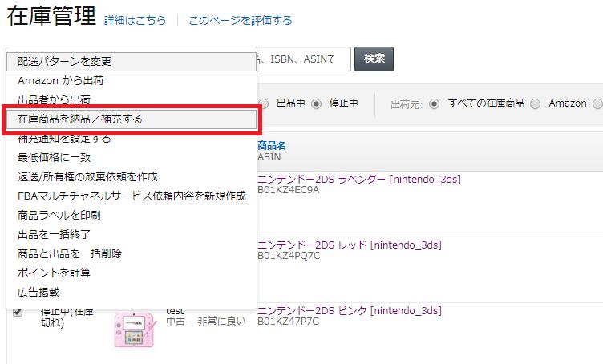Click the 検索 search button
Image resolution: width=603 pixels, height=364 pixels.
(x=374, y=59)
